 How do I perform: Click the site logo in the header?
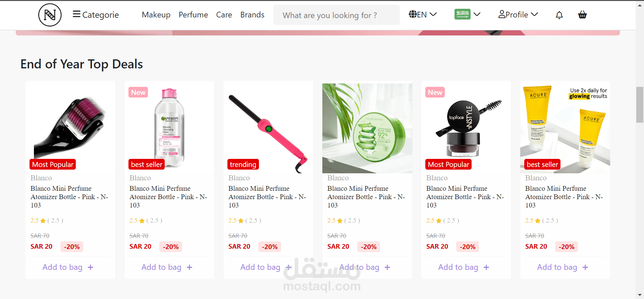(x=50, y=15)
